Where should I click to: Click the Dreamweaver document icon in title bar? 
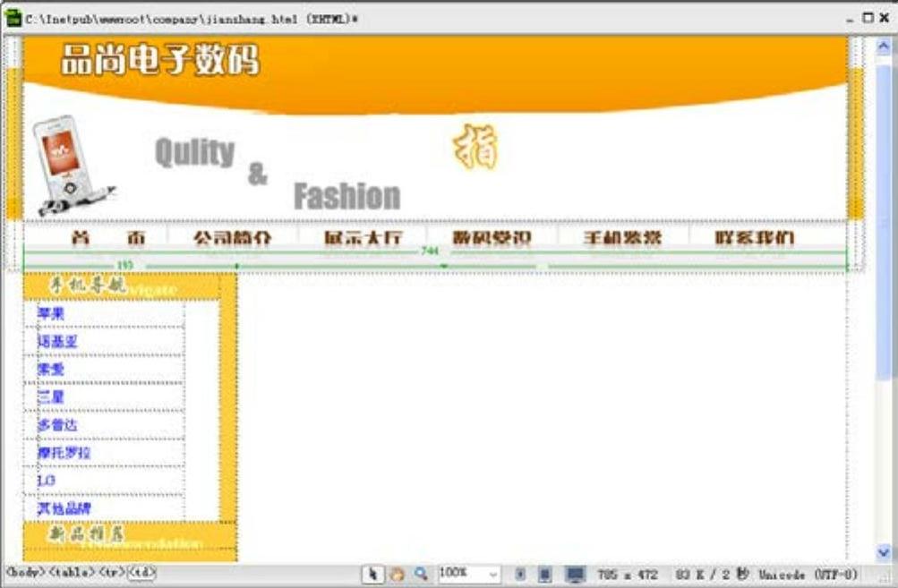(x=13, y=18)
